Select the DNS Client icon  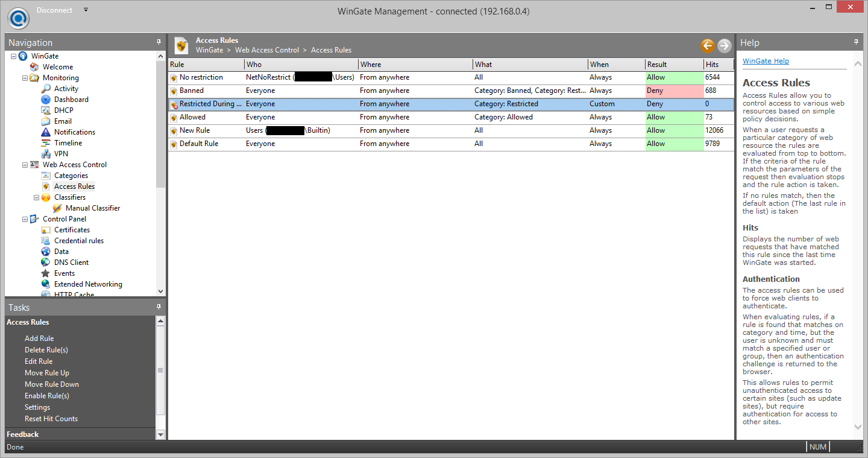point(46,262)
